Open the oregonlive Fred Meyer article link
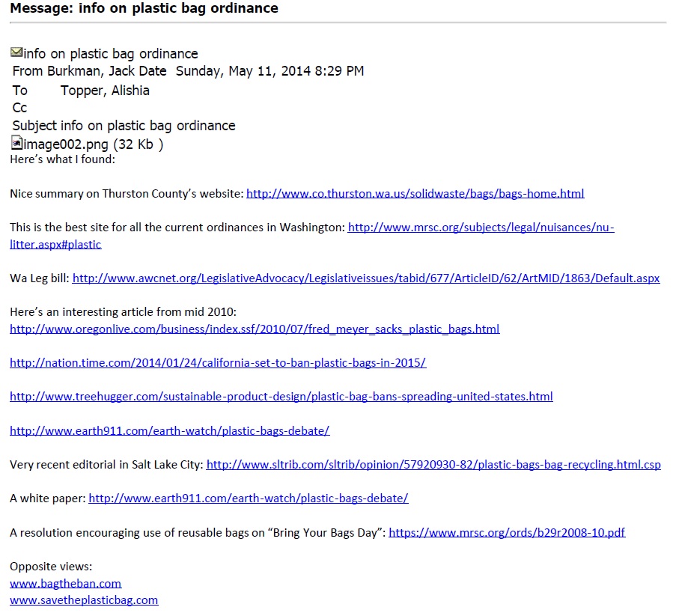The image size is (676, 616). (x=255, y=329)
